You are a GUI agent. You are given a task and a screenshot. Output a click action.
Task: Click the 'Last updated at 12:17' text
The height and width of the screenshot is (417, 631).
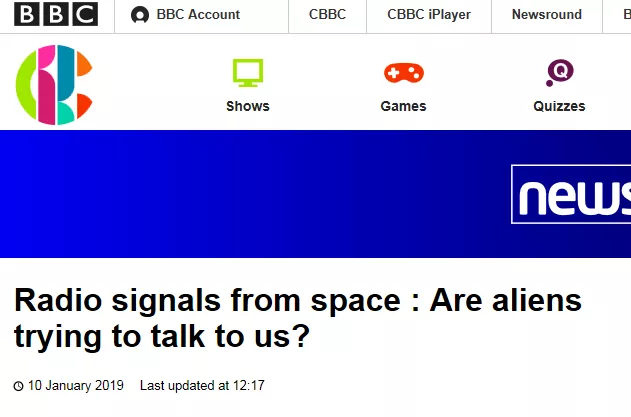pos(202,385)
